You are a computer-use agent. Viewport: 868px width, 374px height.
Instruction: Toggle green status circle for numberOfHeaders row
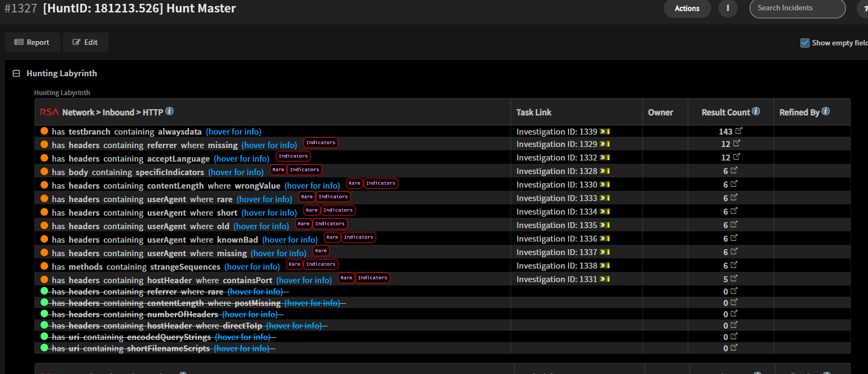click(x=44, y=313)
